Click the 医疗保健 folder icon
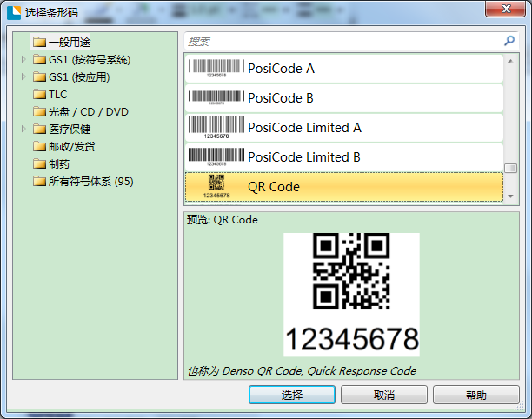The height and width of the screenshot is (419, 532). pos(39,129)
